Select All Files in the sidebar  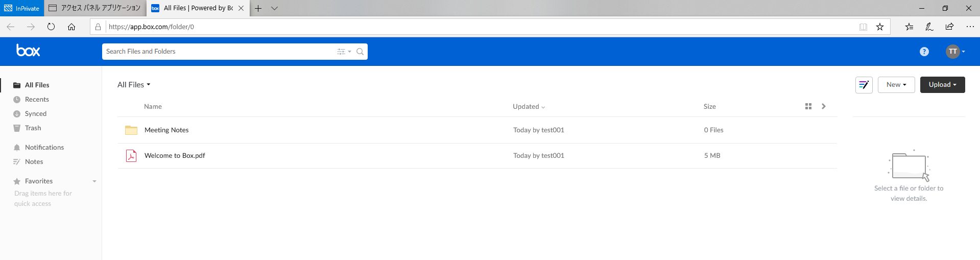pos(37,85)
